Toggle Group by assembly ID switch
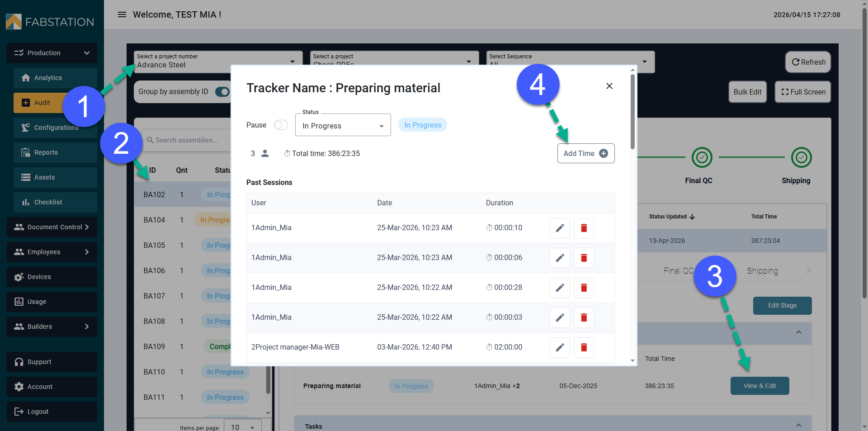The height and width of the screenshot is (431, 868). point(222,92)
